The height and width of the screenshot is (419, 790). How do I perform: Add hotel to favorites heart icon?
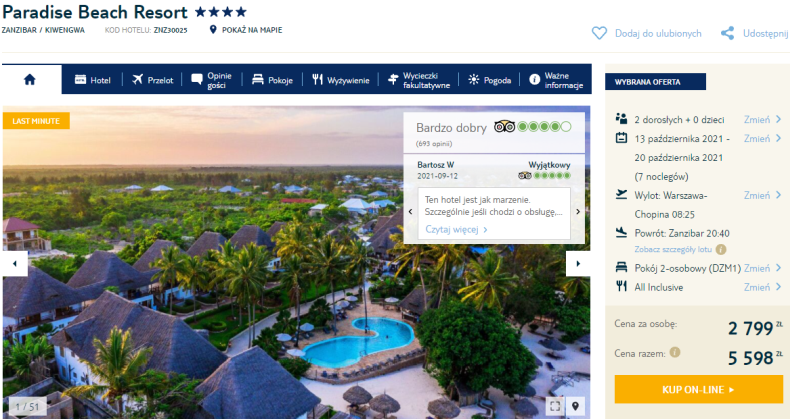599,33
